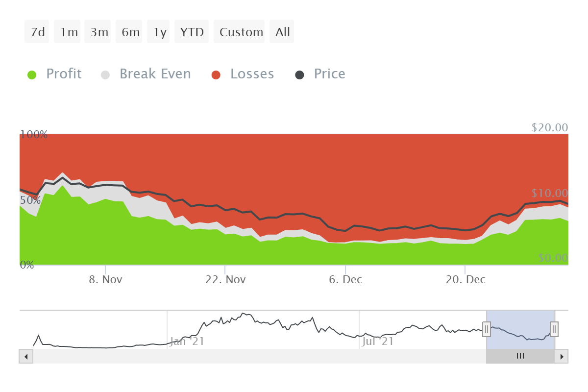
Task: Hide the Break Even series
Action: tap(155, 74)
